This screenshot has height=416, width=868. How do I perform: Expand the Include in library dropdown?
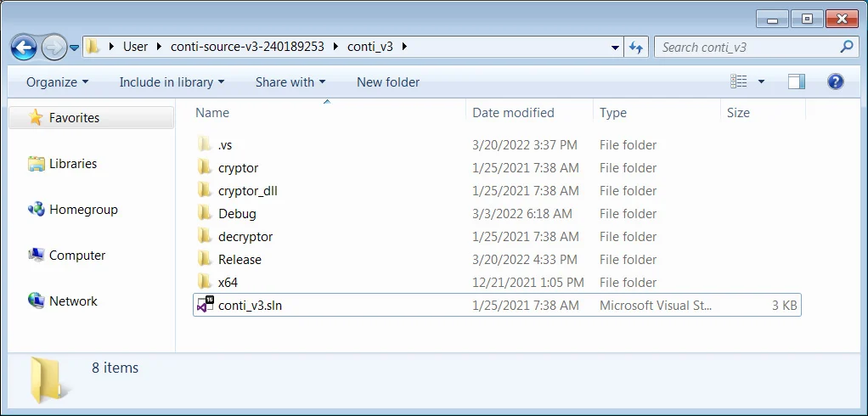[x=172, y=82]
